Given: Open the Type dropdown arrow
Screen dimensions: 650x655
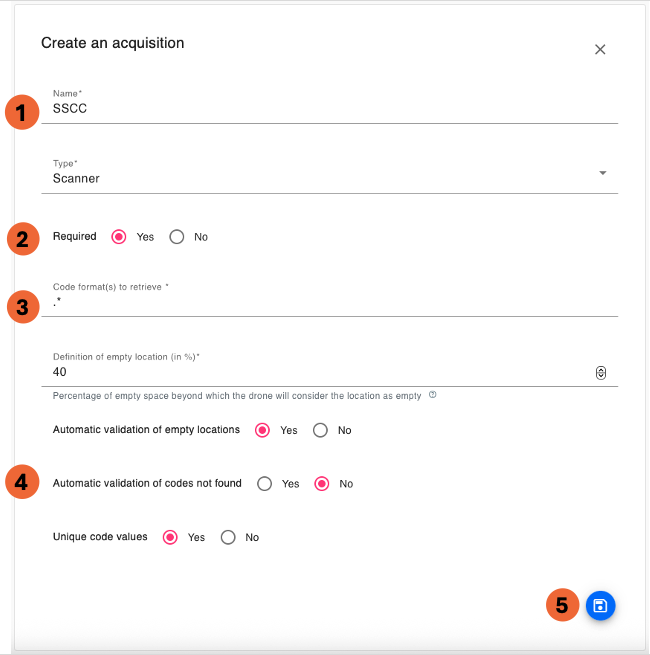Looking at the screenshot, I should 602,173.
